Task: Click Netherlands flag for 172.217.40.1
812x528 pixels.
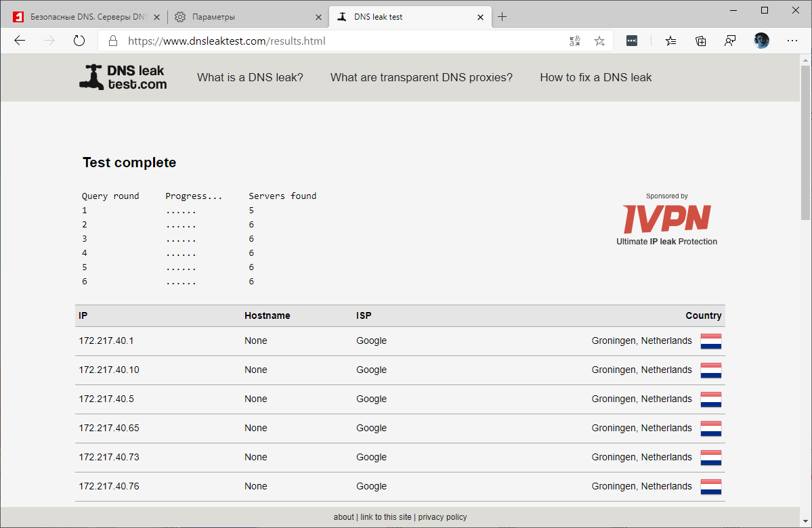Action: (711, 341)
